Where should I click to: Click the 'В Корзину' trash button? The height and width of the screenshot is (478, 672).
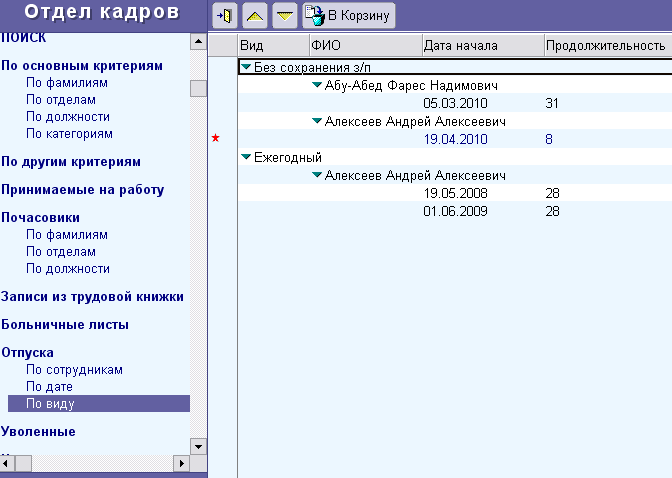coord(349,16)
